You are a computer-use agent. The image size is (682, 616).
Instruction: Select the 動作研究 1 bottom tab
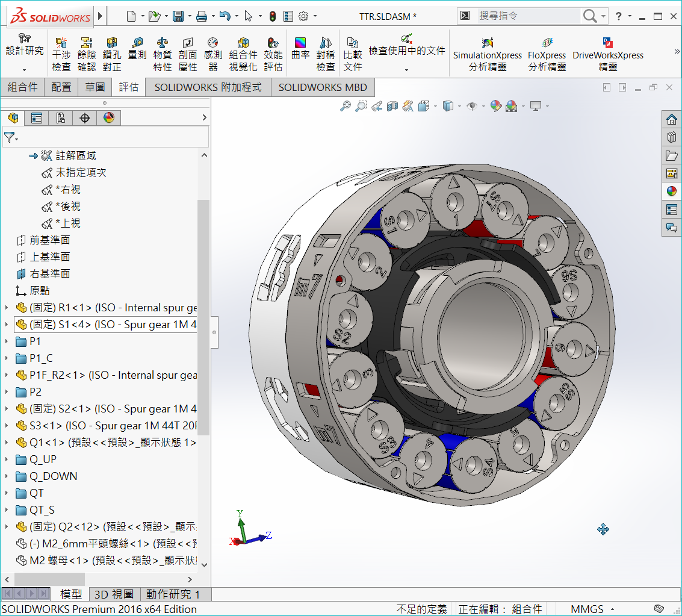click(x=173, y=594)
